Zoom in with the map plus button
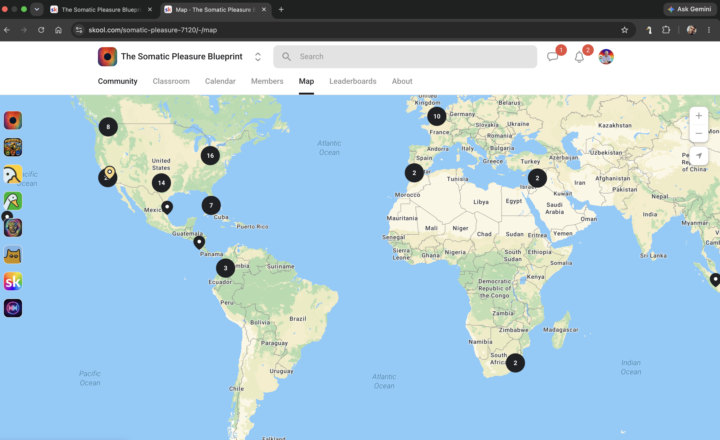720x440 pixels. coord(698,116)
